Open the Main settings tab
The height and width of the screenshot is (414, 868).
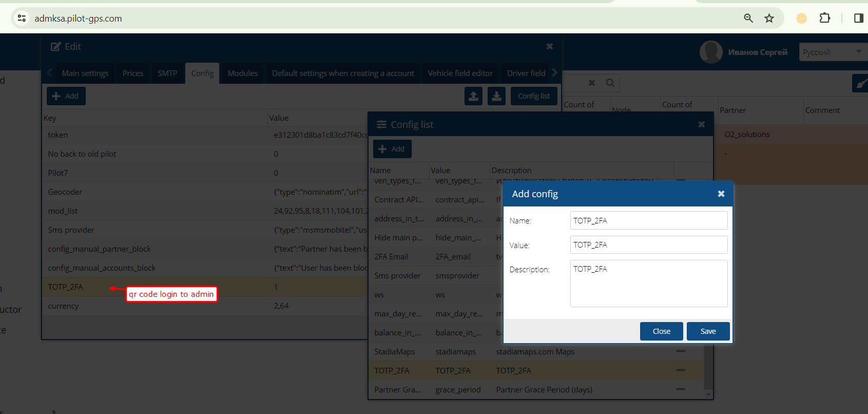click(85, 73)
